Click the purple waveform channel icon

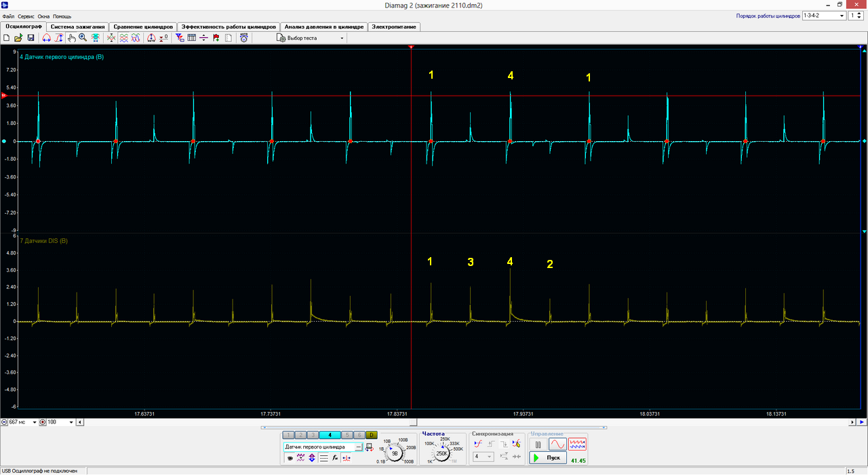click(300, 458)
